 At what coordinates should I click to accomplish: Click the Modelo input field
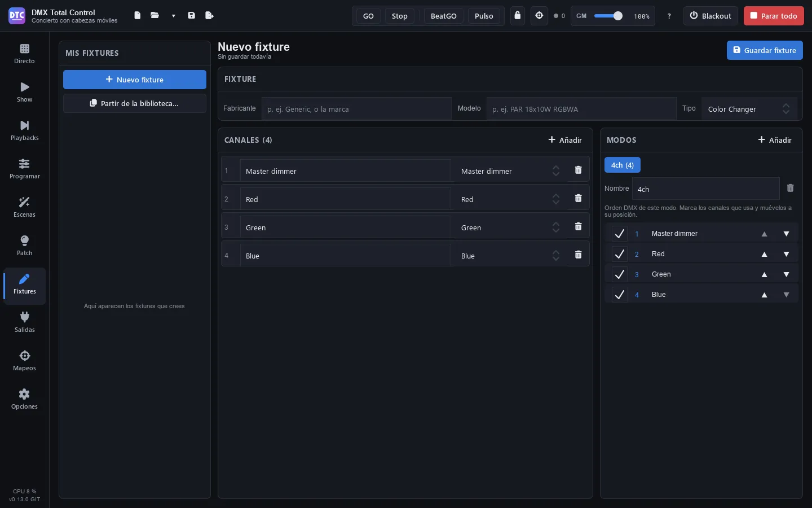(581, 109)
